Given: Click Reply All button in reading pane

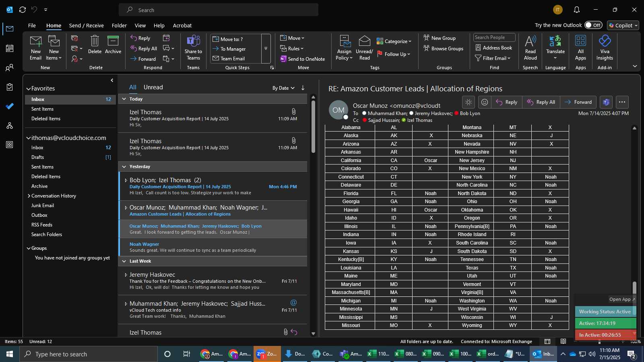Looking at the screenshot, I should (541, 102).
